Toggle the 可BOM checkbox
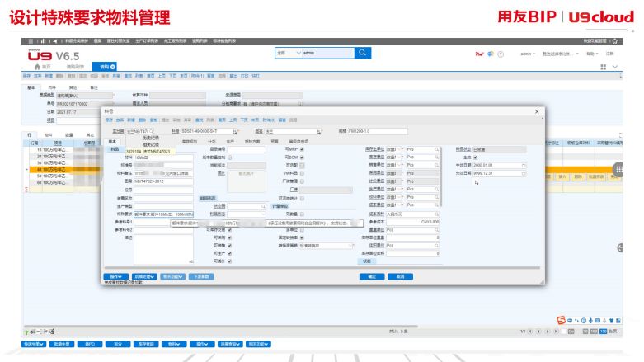644x362 pixels. coord(302,157)
